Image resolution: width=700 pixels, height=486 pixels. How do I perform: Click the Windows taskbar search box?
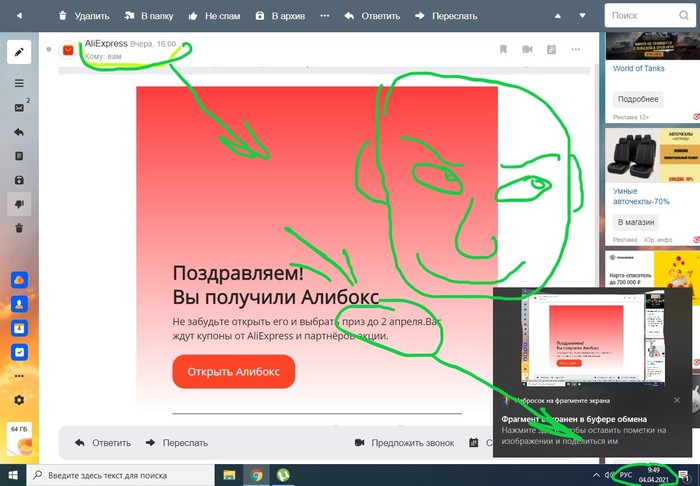(121, 475)
